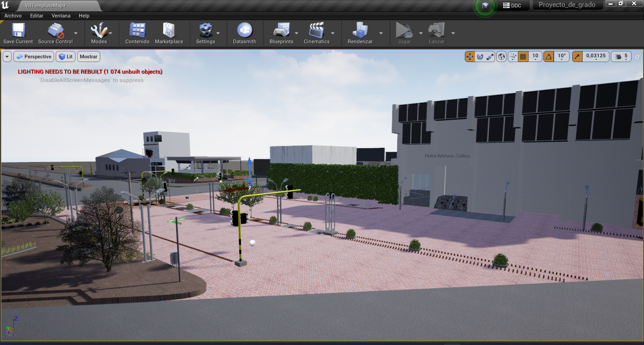The image size is (644, 345).
Task: Select the scale transform gizmo tool
Action: 490,57
